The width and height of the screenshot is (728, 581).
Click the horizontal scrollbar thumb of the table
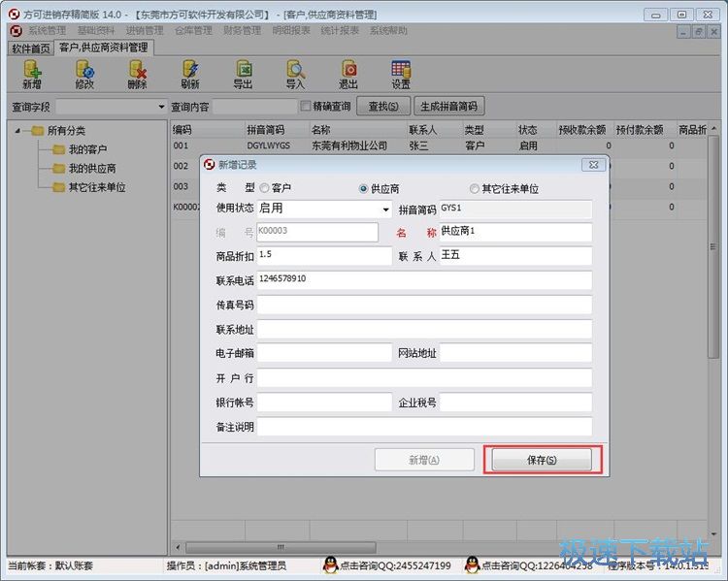coord(281,547)
